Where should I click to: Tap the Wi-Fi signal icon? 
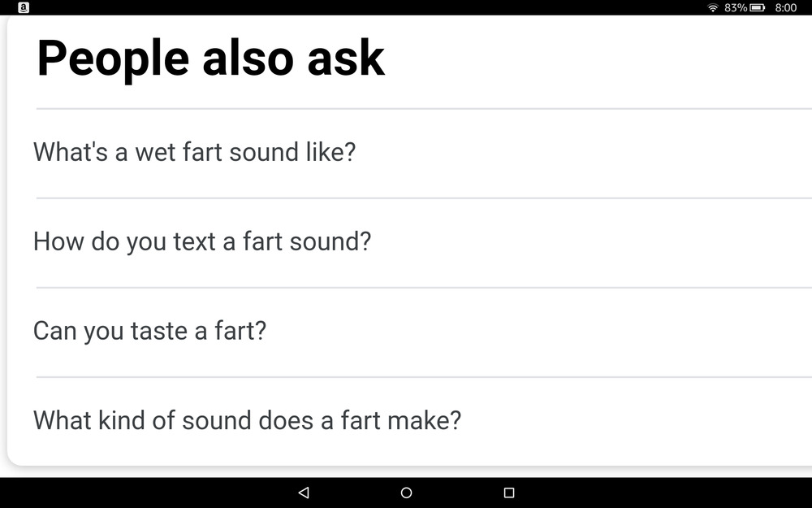click(x=713, y=7)
